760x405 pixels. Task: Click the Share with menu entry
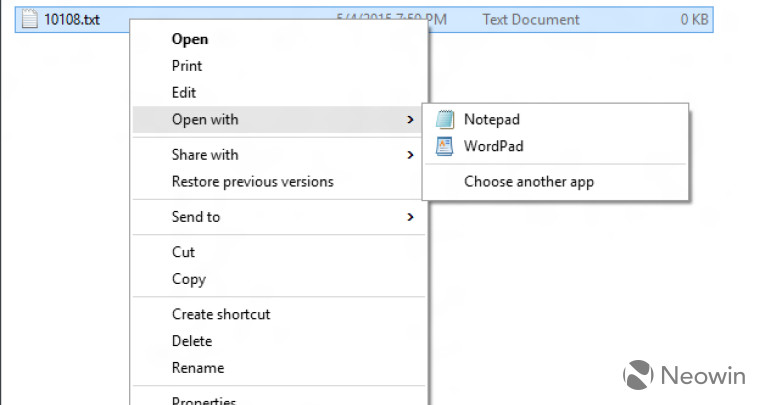278,155
